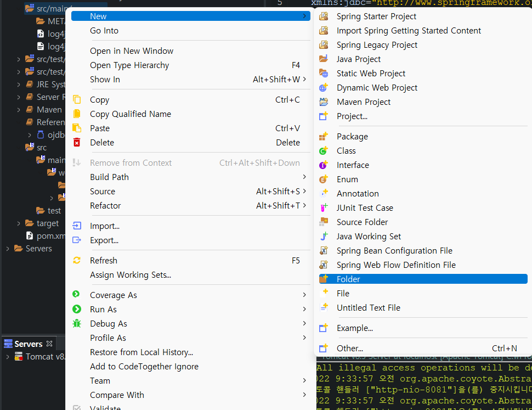This screenshot has height=410, width=532.
Task: Click the Java Project icon
Action: tap(324, 59)
